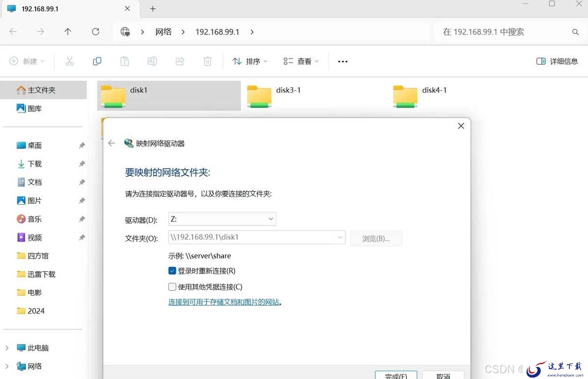588x379 pixels.
Task: Click the 完成(F) finish button
Action: click(x=396, y=375)
